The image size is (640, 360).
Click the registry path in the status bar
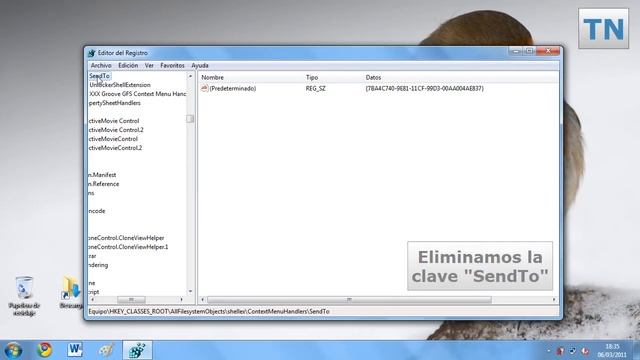click(209, 311)
